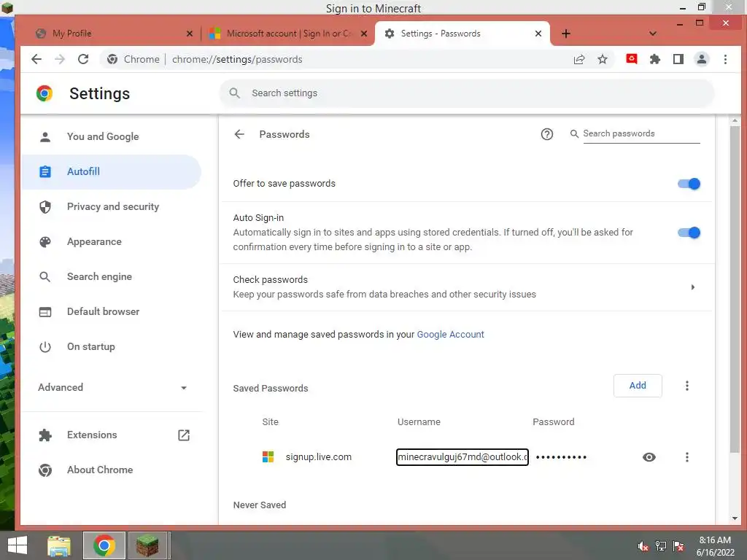This screenshot has width=747, height=560.
Task: Focus the Search settings field
Action: point(467,93)
